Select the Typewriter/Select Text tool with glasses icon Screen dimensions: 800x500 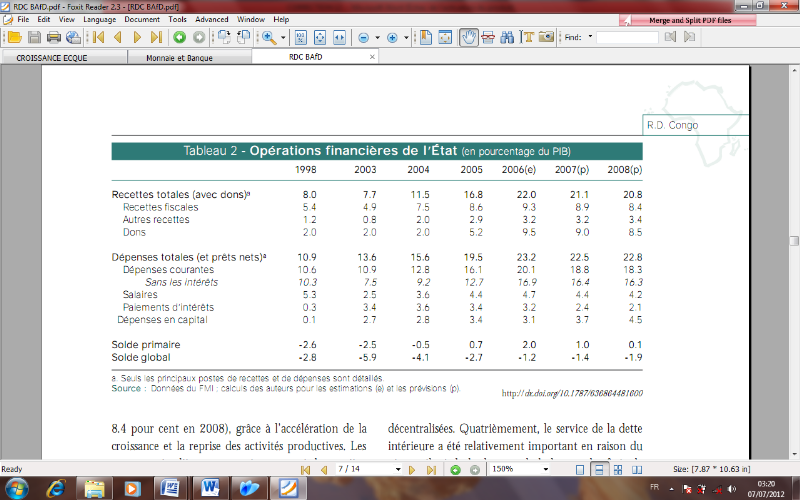click(488, 37)
